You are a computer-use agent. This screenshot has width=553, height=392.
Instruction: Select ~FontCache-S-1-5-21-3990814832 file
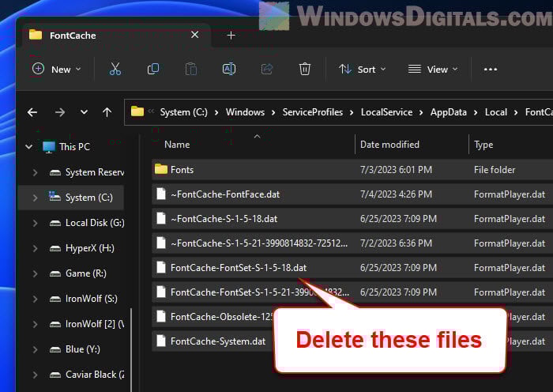(x=352, y=243)
